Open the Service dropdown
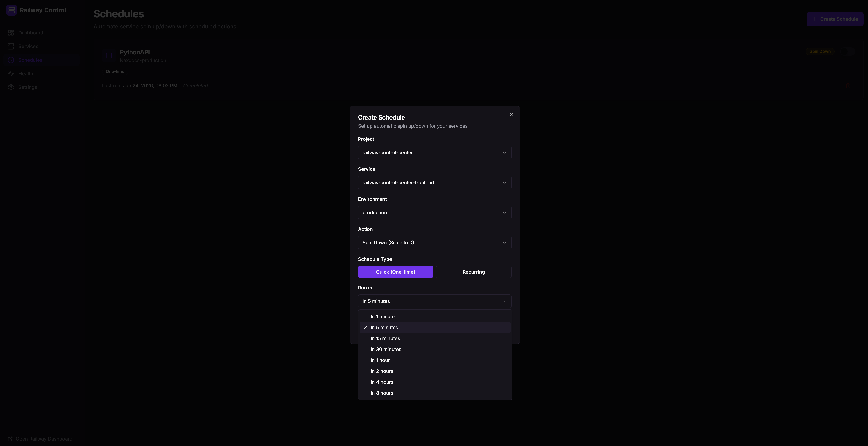868x446 pixels. 434,183
